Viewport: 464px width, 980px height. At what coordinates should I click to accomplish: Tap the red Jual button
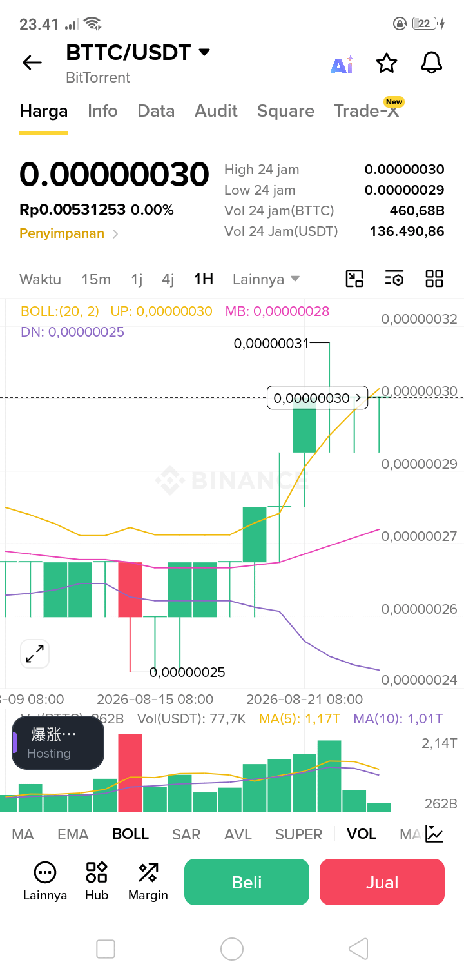(x=382, y=882)
